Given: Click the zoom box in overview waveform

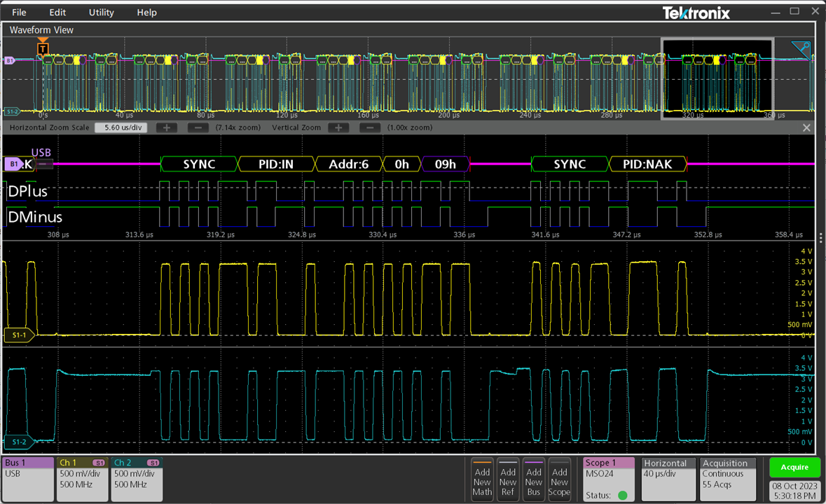Looking at the screenshot, I should (717, 79).
